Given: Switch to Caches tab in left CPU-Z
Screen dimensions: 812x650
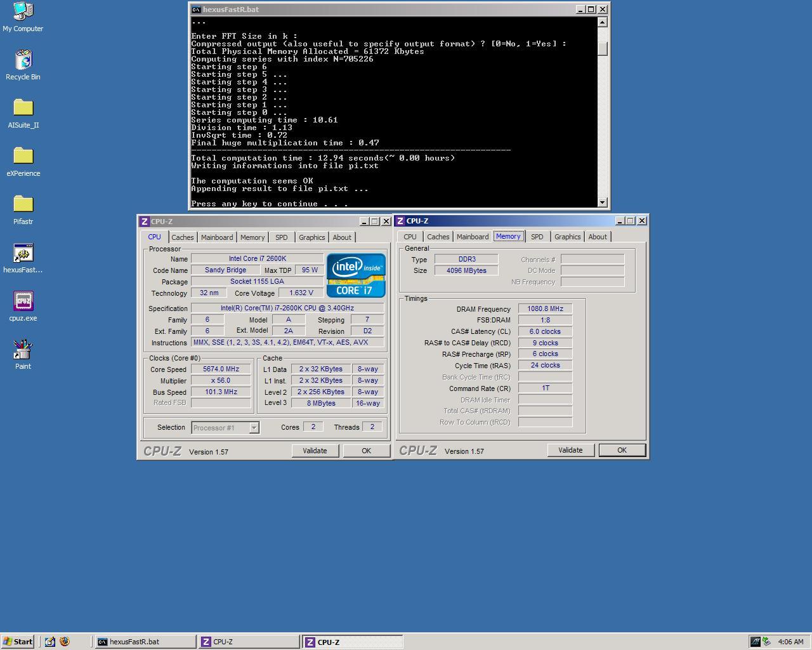Looking at the screenshot, I should pos(183,237).
